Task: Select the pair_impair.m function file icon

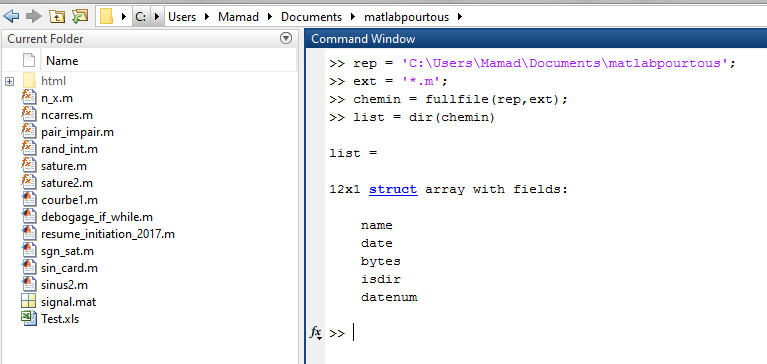Action: tap(28, 132)
